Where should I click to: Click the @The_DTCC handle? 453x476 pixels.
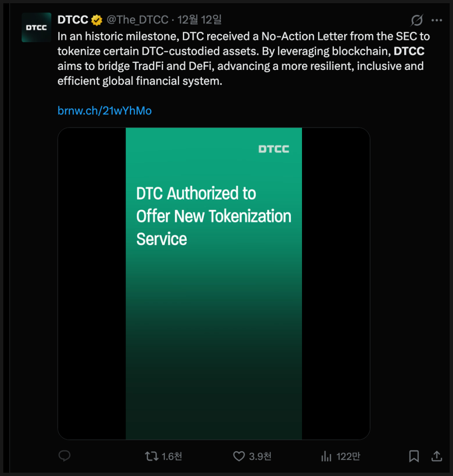tap(137, 20)
